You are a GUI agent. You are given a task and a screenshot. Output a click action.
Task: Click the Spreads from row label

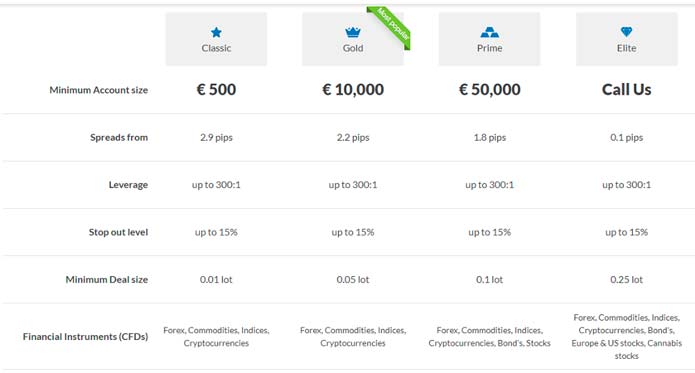[119, 137]
